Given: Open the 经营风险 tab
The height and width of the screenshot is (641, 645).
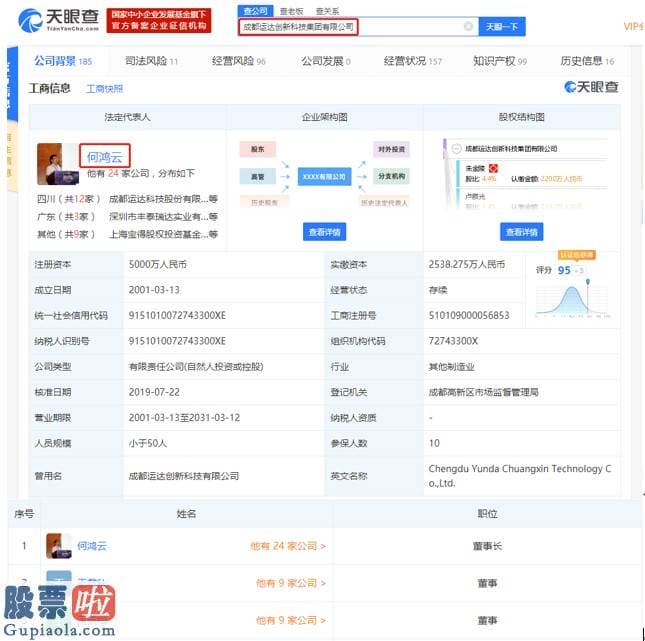Looking at the screenshot, I should pyautogui.click(x=239, y=61).
